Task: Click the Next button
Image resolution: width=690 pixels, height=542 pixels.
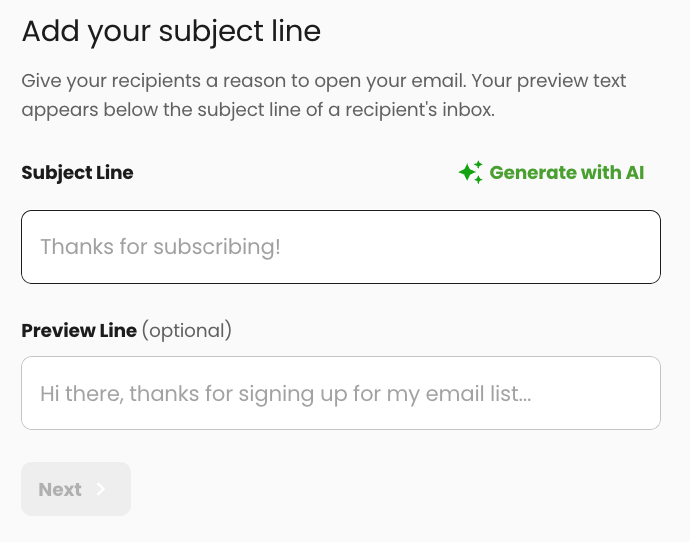Action: (x=76, y=489)
